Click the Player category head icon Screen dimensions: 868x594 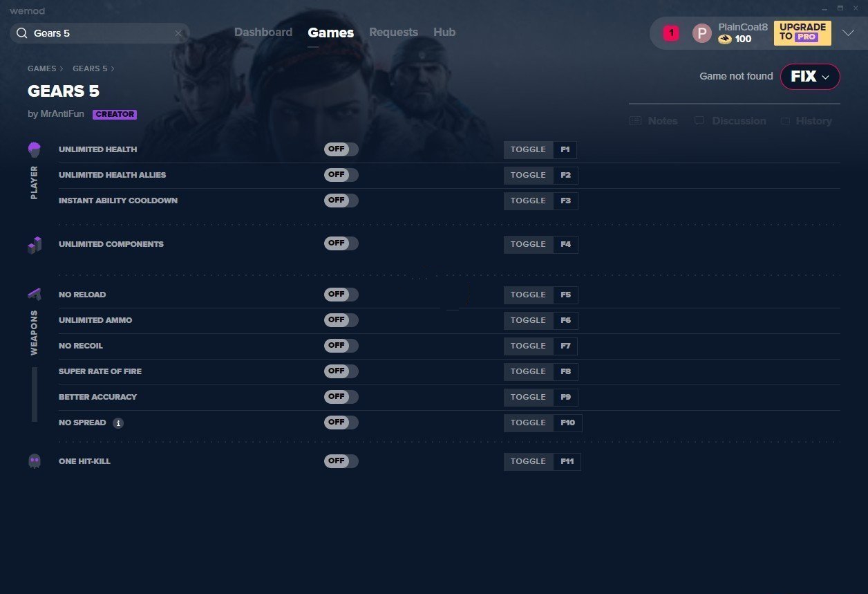[x=35, y=149]
